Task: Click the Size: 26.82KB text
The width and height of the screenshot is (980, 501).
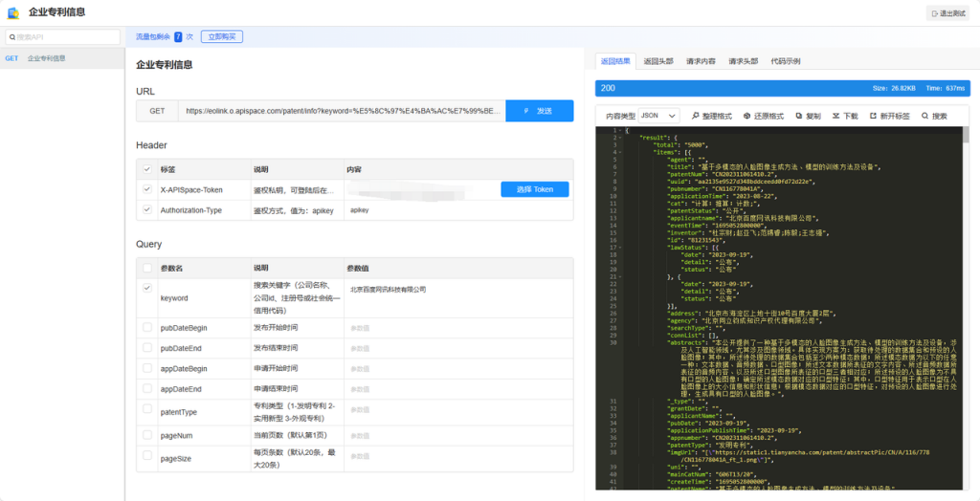Action: (894, 89)
